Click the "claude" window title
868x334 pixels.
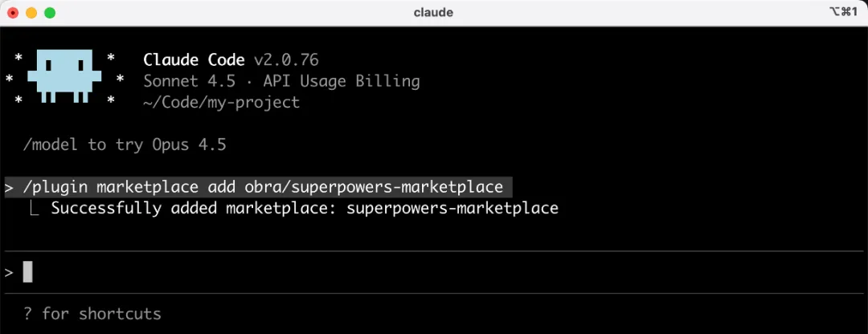[x=433, y=12]
